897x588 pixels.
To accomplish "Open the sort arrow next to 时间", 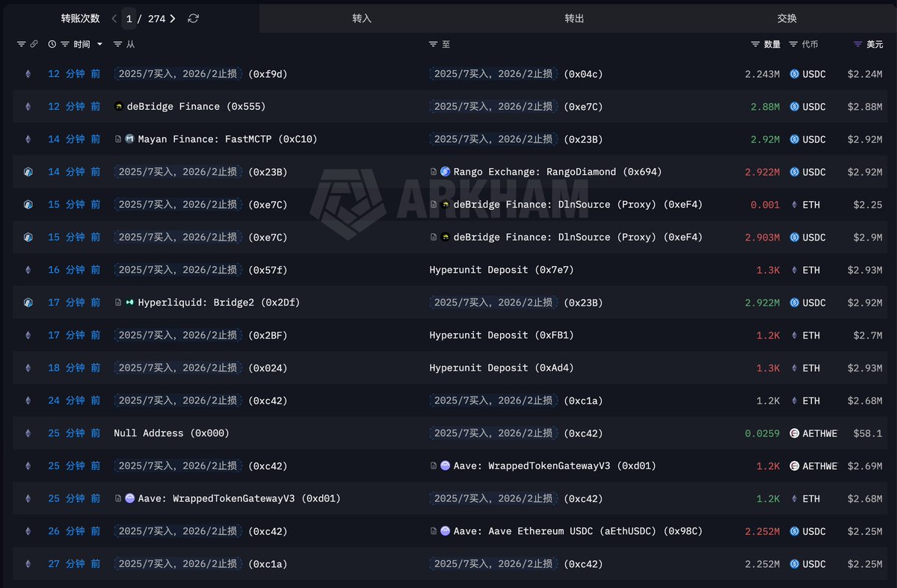I will click(x=99, y=45).
